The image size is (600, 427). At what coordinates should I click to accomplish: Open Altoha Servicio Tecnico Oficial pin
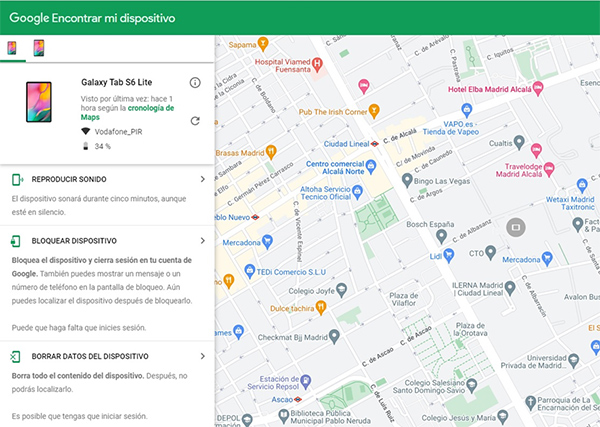357,192
